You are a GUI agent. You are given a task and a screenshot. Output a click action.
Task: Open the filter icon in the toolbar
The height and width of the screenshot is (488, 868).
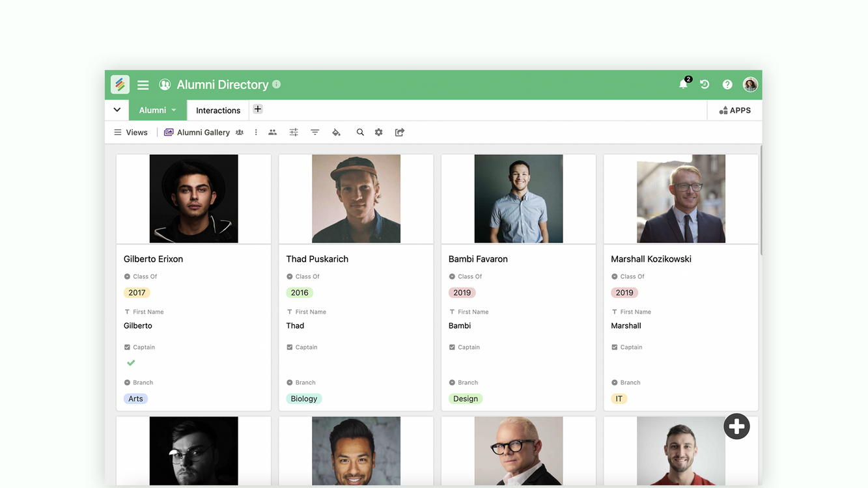315,132
